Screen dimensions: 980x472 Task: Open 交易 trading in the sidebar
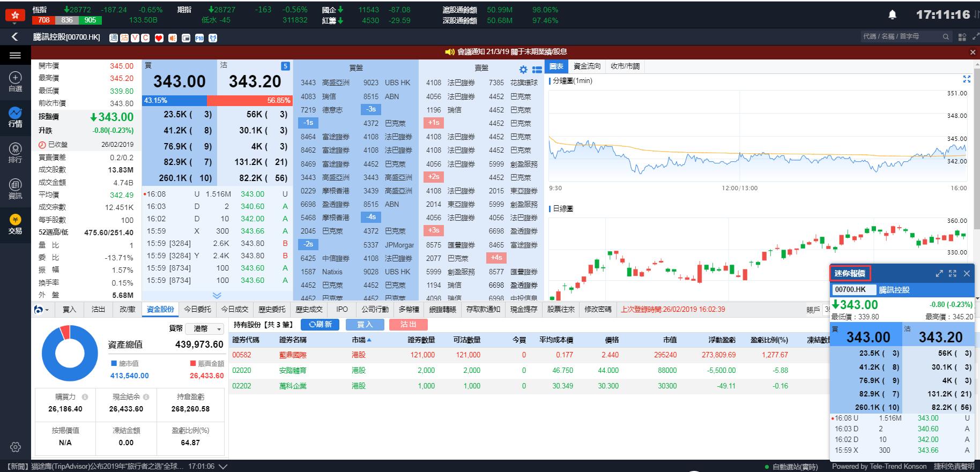(15, 224)
